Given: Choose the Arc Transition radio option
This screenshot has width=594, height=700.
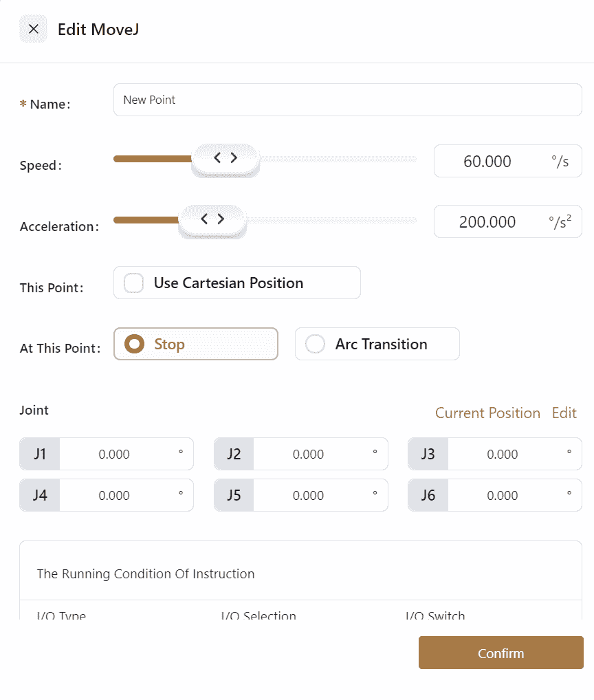Looking at the screenshot, I should click(316, 344).
